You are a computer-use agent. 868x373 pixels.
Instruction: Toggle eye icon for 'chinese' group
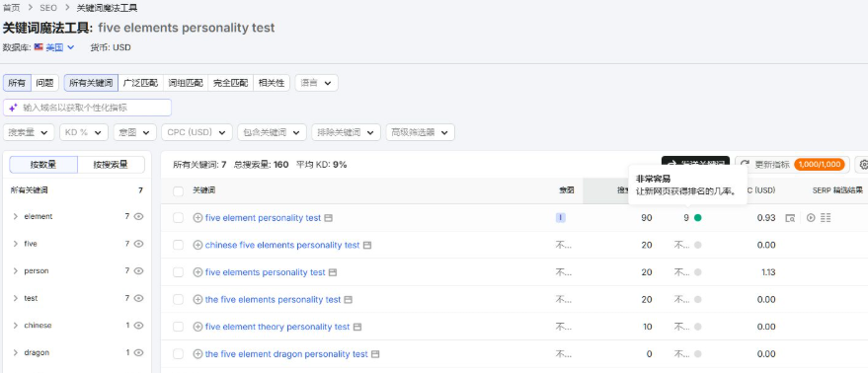[x=138, y=326]
